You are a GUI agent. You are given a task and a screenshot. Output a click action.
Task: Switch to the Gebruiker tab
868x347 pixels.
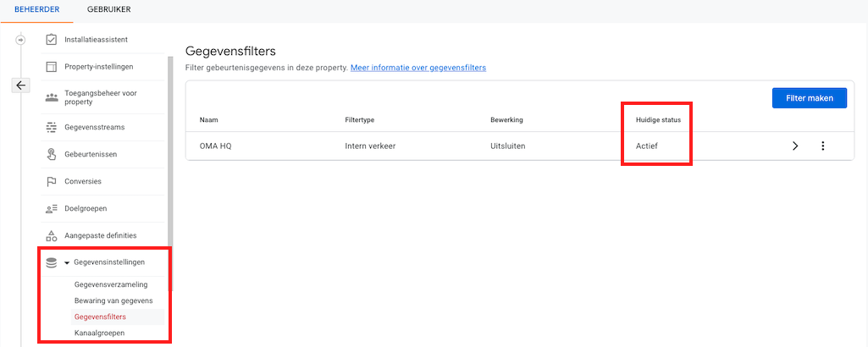pyautogui.click(x=108, y=9)
